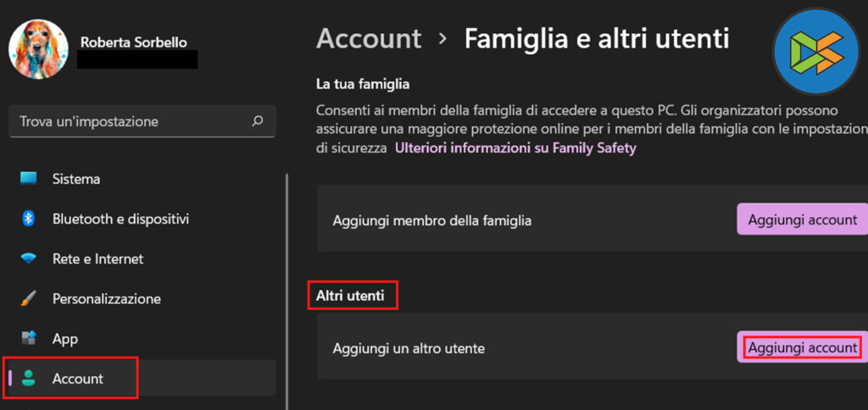
Task: Open the Sistema settings section
Action: point(76,179)
